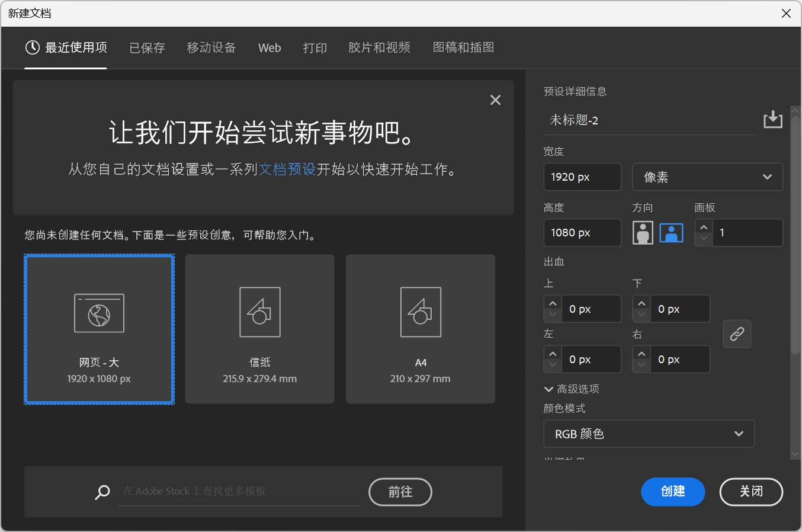The width and height of the screenshot is (802, 532).
Task: Select the A4 preset icon
Action: (421, 312)
